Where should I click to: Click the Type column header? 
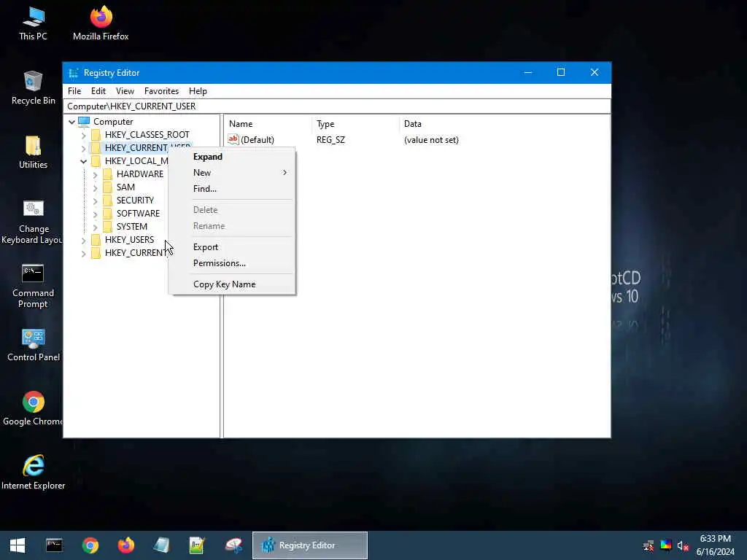point(356,124)
